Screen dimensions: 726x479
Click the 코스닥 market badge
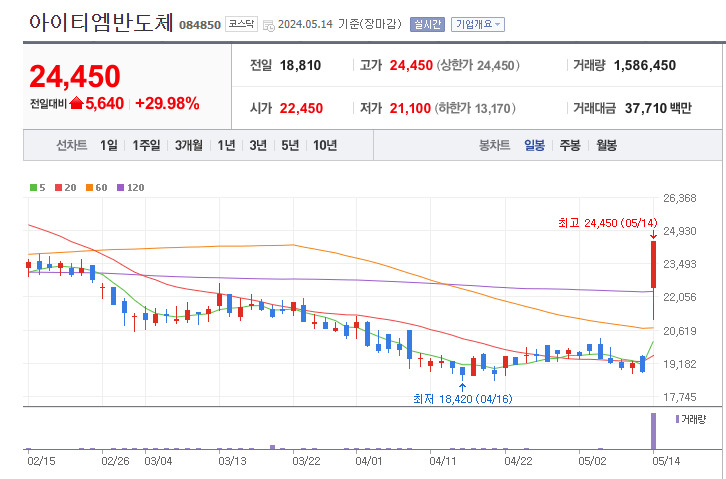[241, 24]
